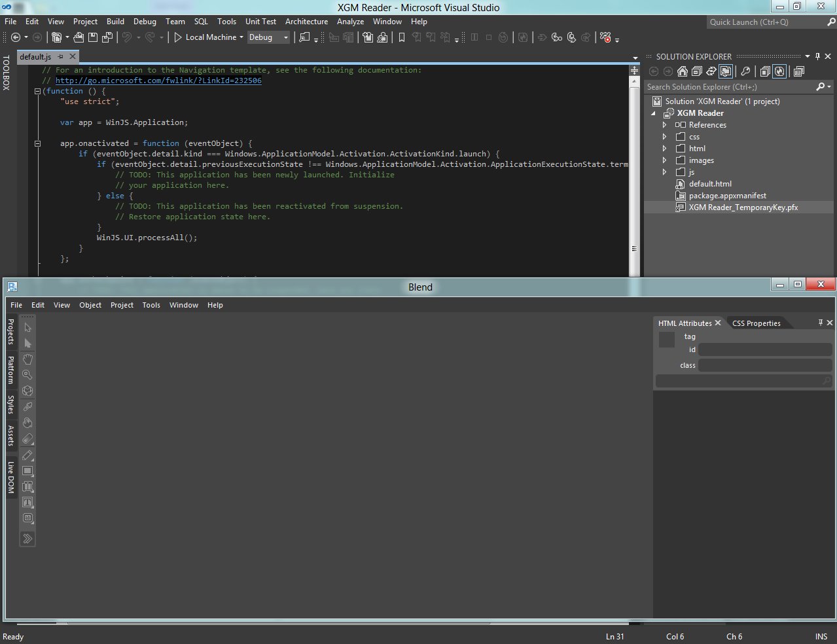Screen dimensions: 837x644
Task: Open the go.microsoft.com fwlink in code
Action: coord(158,80)
